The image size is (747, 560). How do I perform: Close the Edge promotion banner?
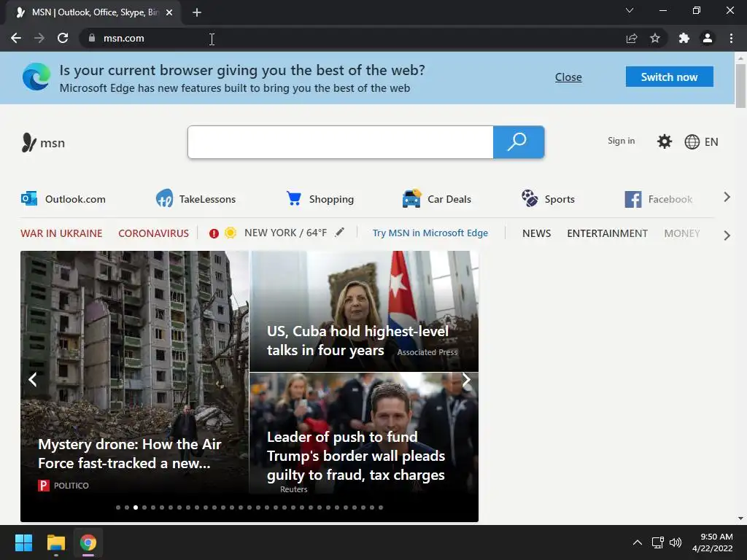(x=568, y=77)
